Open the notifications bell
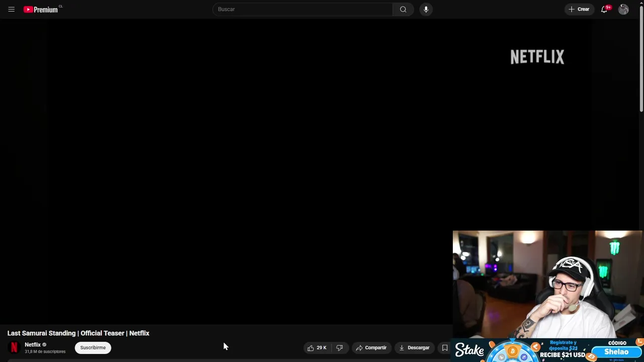 [604, 9]
